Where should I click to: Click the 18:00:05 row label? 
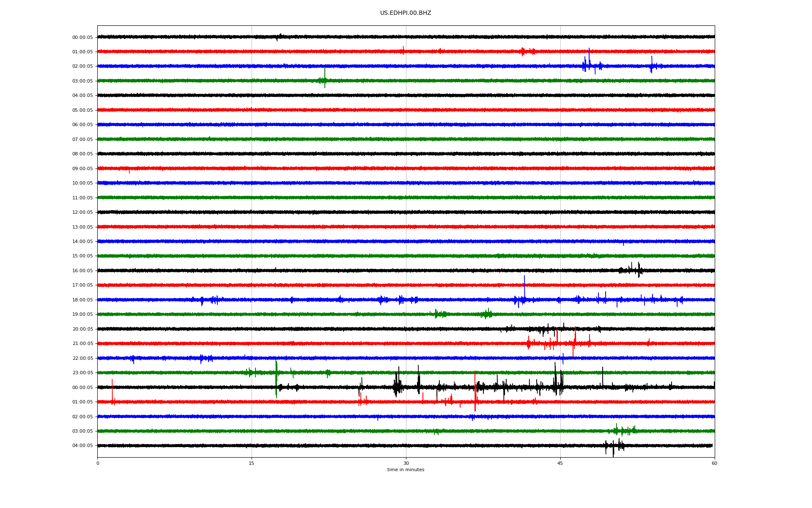tap(82, 300)
